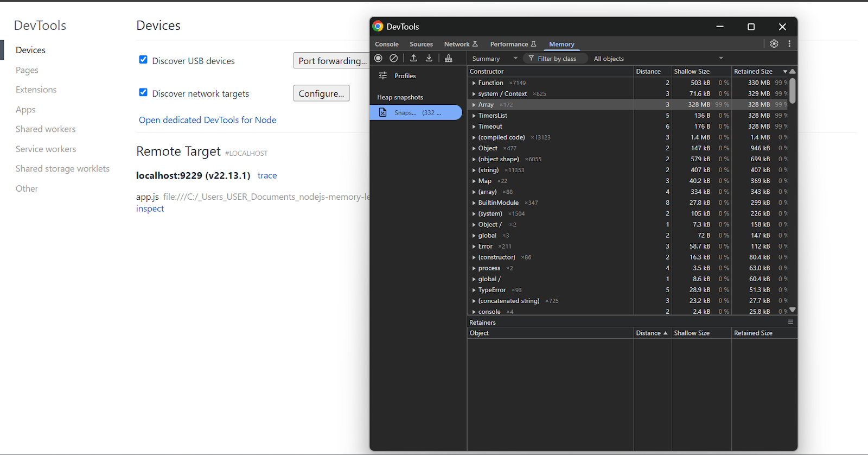Click the trace link for localhost:9229
868x455 pixels.
pyautogui.click(x=267, y=175)
